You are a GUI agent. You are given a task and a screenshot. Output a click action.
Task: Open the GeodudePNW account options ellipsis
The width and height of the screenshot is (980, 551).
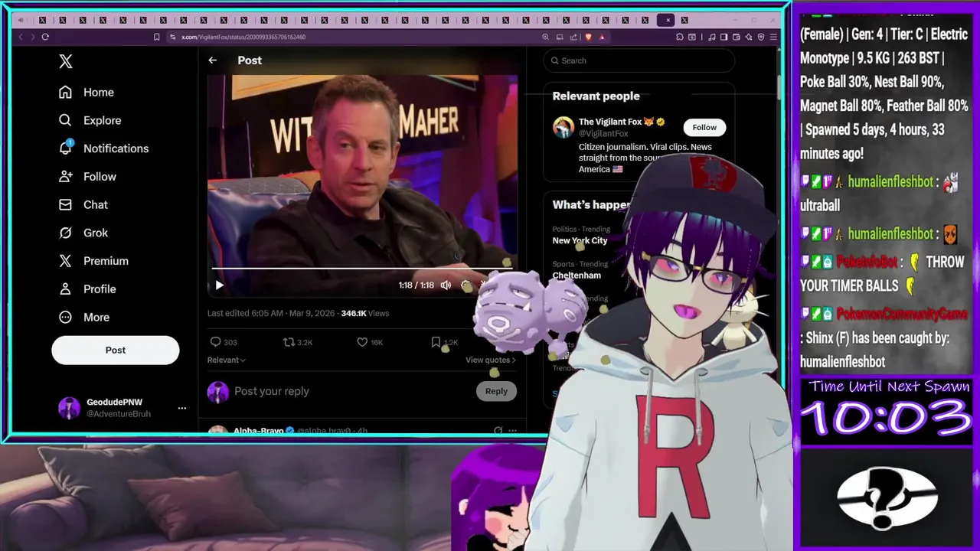tap(182, 408)
